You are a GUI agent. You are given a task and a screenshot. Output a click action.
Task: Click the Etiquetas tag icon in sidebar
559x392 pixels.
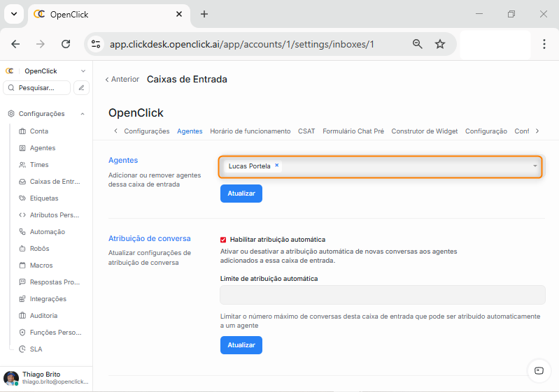click(23, 198)
